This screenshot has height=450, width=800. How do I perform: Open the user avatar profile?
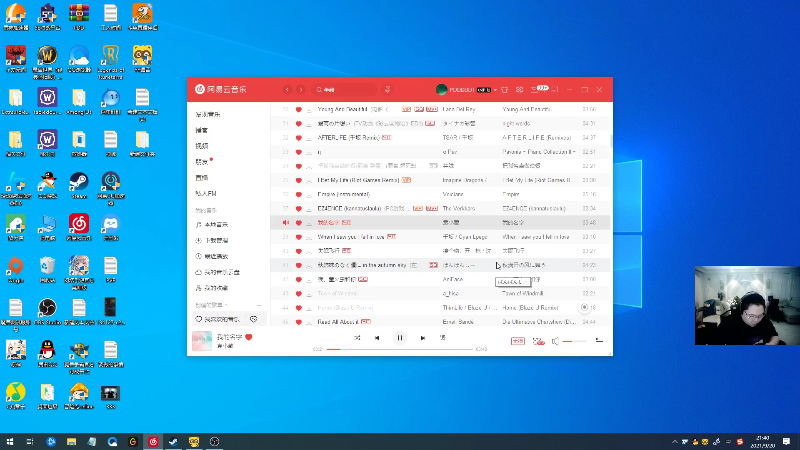point(441,89)
